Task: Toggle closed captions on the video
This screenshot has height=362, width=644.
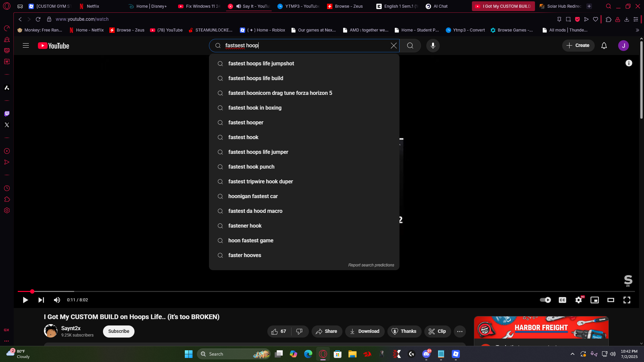Action: pos(562,300)
